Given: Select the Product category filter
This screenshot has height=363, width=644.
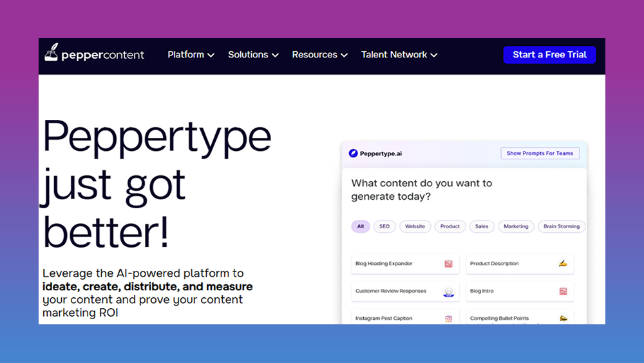Looking at the screenshot, I should (x=450, y=226).
